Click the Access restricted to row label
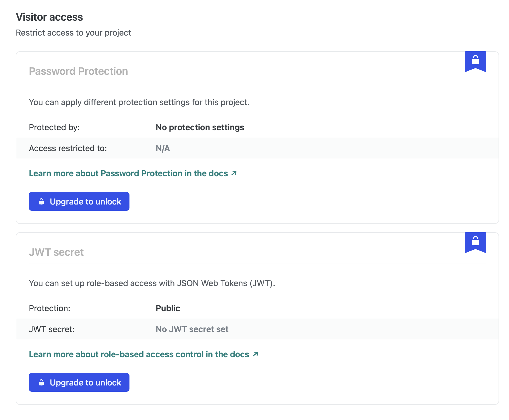The height and width of the screenshot is (420, 509). [68, 148]
